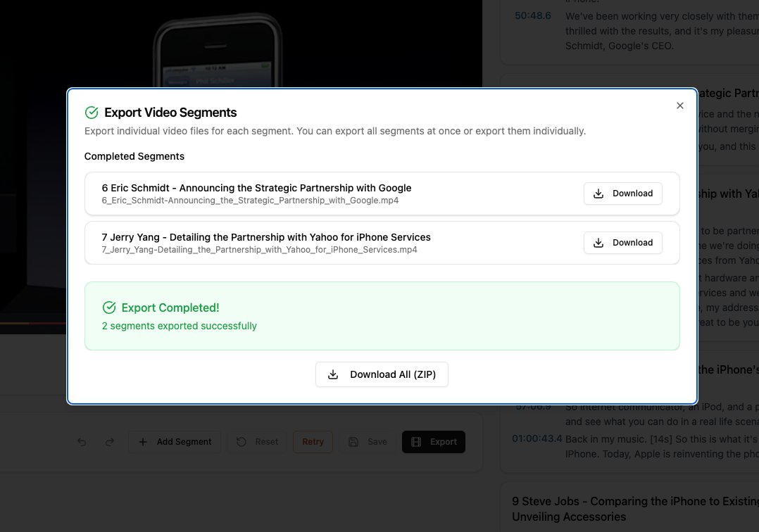This screenshot has height=532, width=759.
Task: Click the Reset button
Action: coord(257,441)
